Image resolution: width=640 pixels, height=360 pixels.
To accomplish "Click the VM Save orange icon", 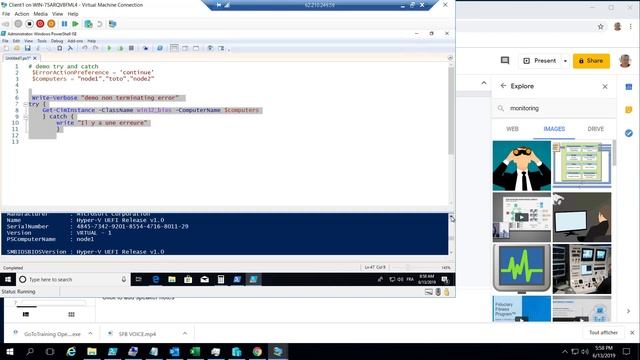I will pos(51,24).
